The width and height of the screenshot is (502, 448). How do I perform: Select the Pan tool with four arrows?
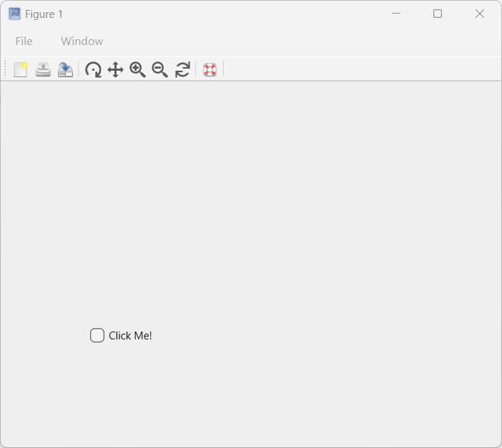(115, 69)
